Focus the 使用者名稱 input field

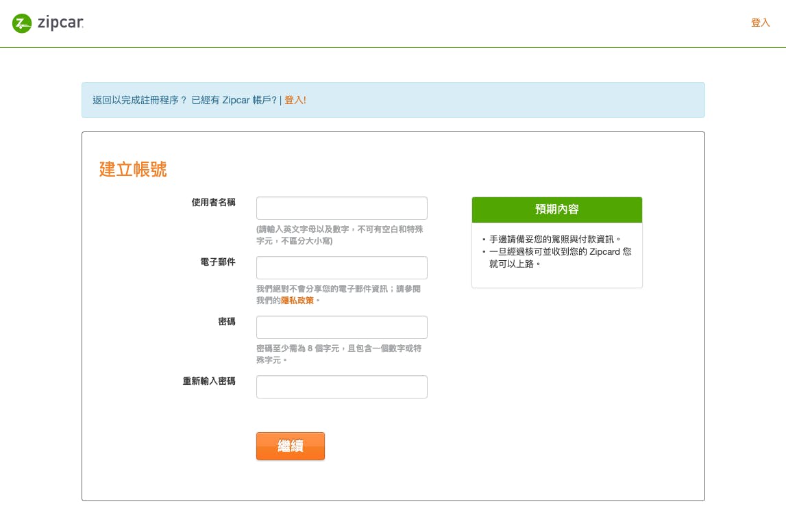point(341,208)
